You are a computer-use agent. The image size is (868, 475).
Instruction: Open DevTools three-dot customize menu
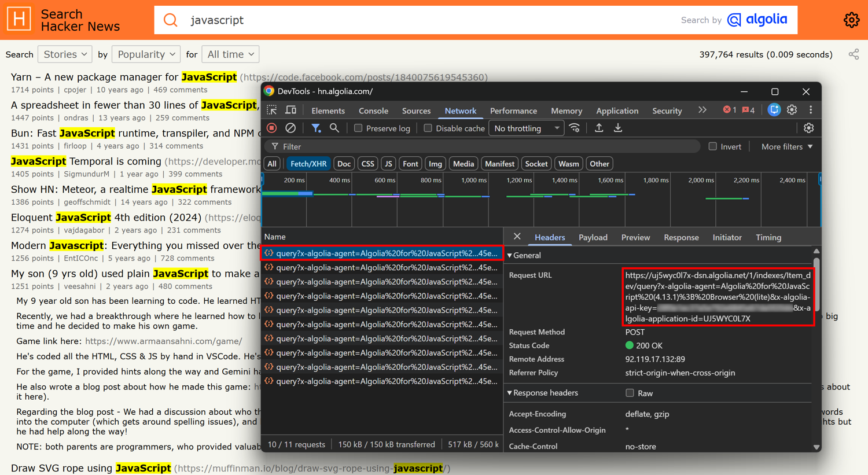click(x=811, y=110)
